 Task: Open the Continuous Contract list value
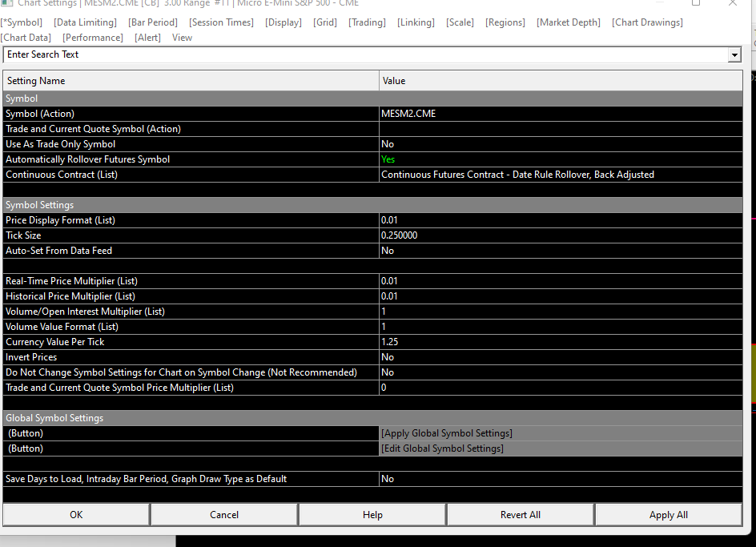click(561, 175)
